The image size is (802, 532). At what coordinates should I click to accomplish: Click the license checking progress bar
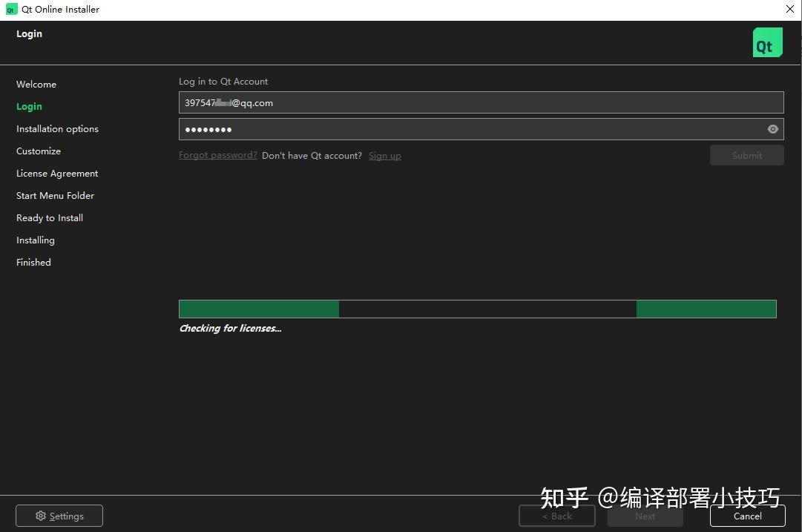pyautogui.click(x=477, y=309)
